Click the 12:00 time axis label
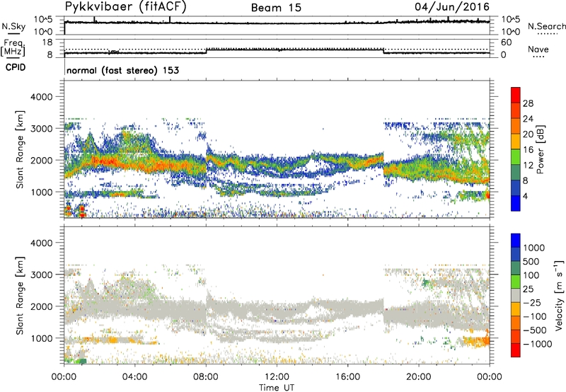 pos(277,377)
